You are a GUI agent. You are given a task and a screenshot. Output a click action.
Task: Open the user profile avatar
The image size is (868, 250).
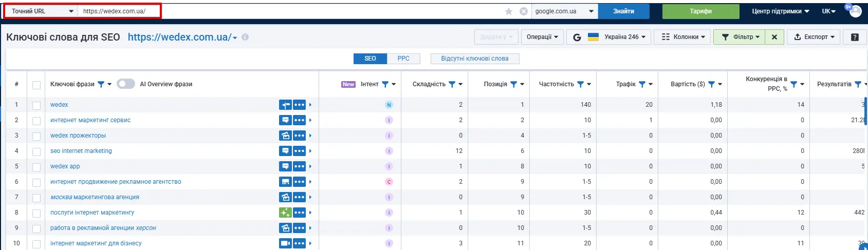tap(855, 11)
